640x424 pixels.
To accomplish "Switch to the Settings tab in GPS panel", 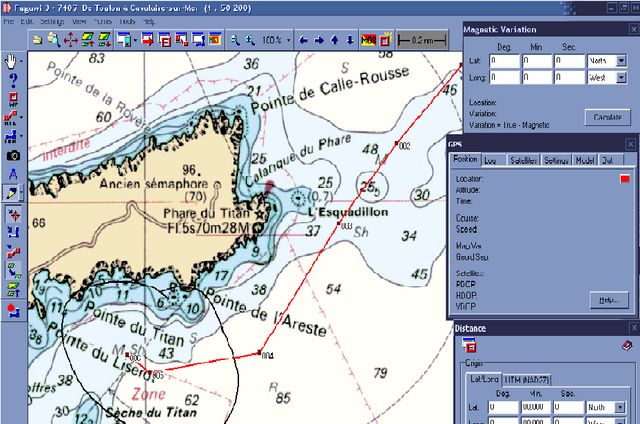I will click(x=556, y=160).
